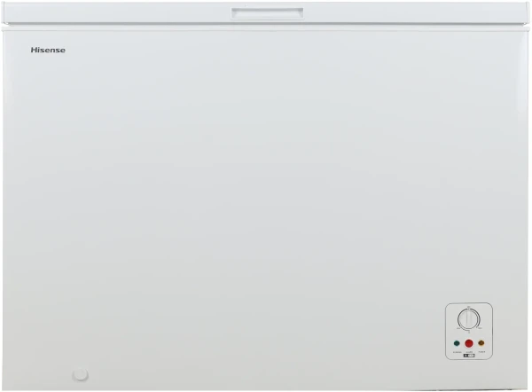Click the right-side thermostat dial marking
Screen dimensions: 532x392
[480, 328]
